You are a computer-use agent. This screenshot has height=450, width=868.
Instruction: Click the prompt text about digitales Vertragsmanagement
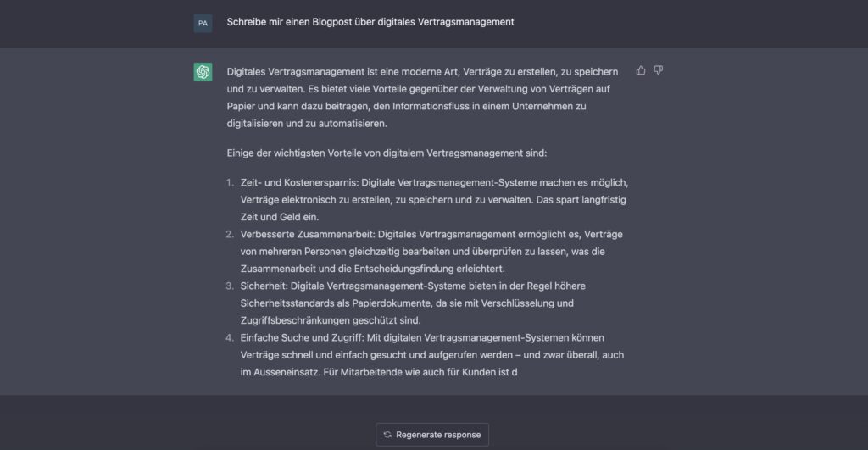pyautogui.click(x=370, y=22)
